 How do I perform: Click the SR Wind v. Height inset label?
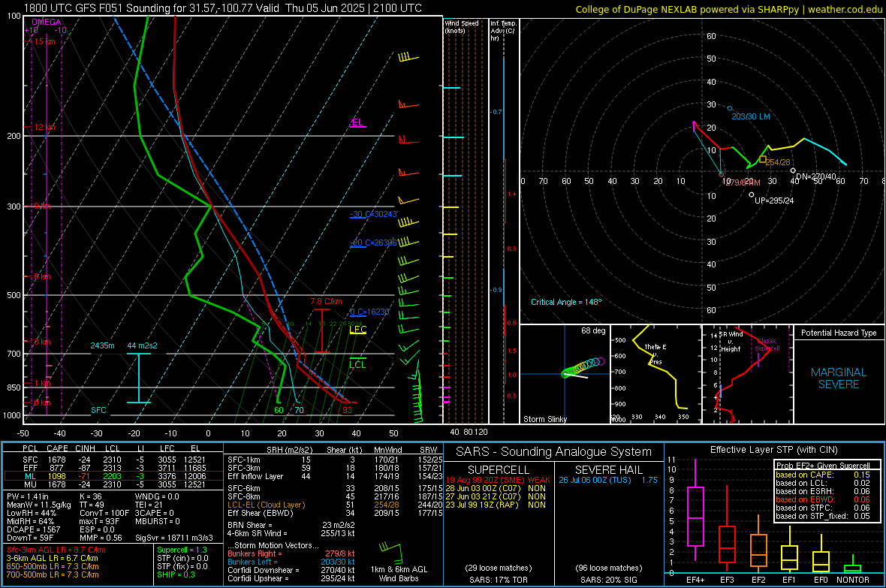pos(730,342)
